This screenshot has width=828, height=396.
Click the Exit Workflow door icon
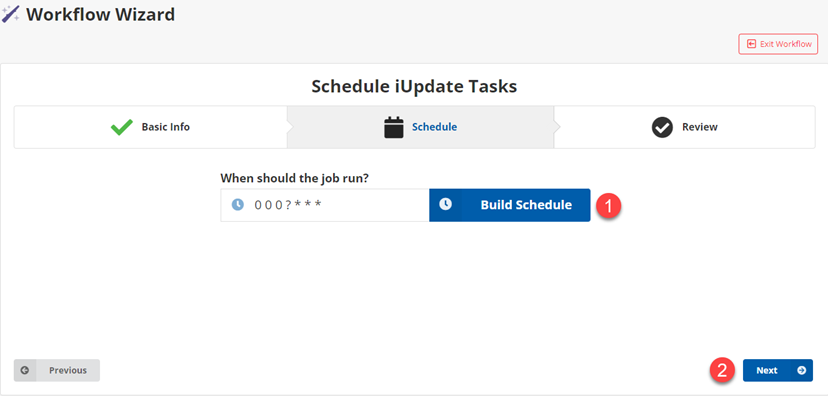click(x=751, y=44)
